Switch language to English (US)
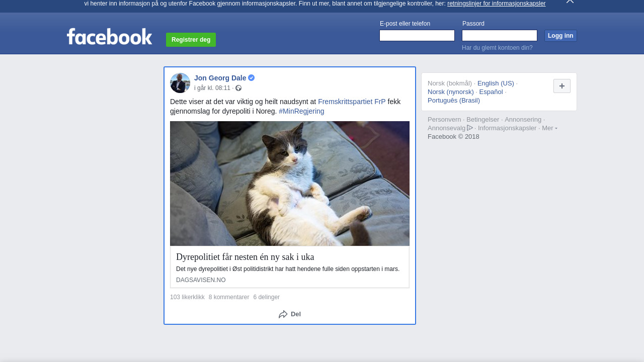This screenshot has width=644, height=362. (x=496, y=83)
